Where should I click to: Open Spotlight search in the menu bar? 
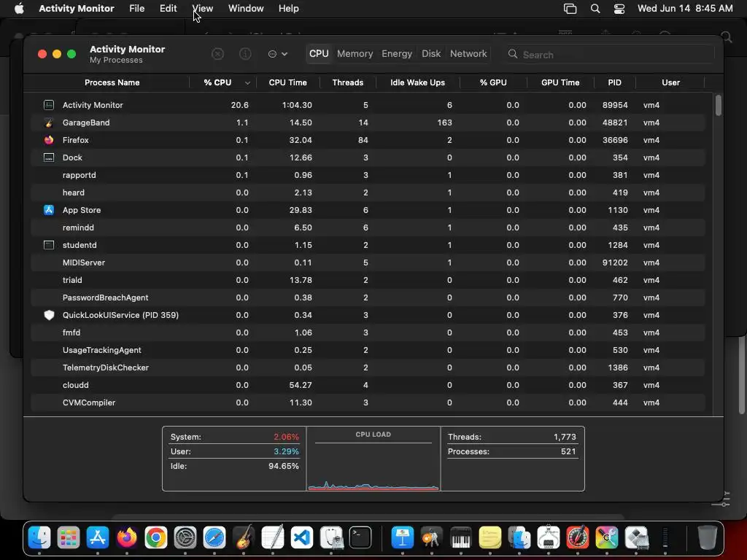(x=595, y=9)
